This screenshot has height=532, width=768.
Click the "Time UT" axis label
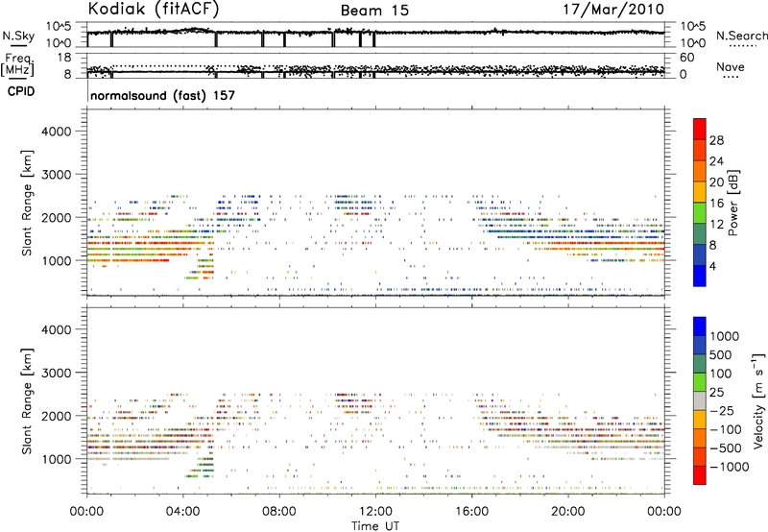coord(375,526)
